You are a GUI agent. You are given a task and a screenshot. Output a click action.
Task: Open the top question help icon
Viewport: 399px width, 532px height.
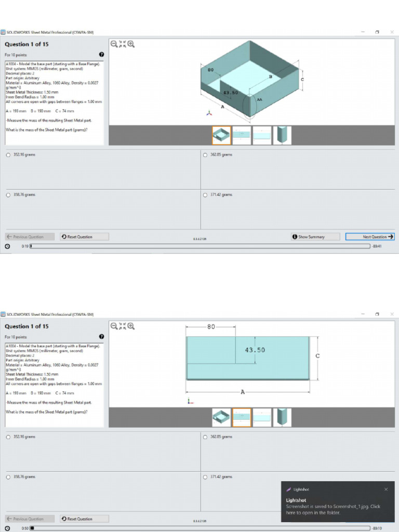coord(101,54)
